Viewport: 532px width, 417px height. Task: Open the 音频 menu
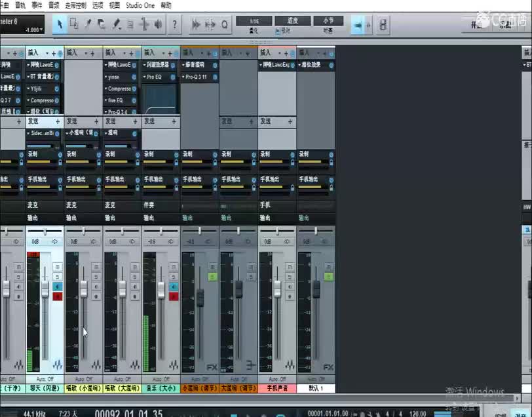pos(54,5)
